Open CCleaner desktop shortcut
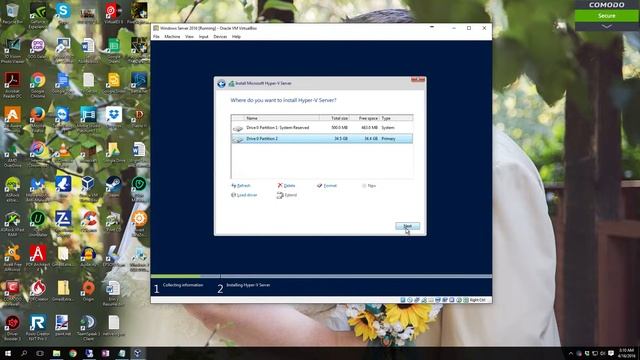This screenshot has width=640, height=360. [89, 222]
